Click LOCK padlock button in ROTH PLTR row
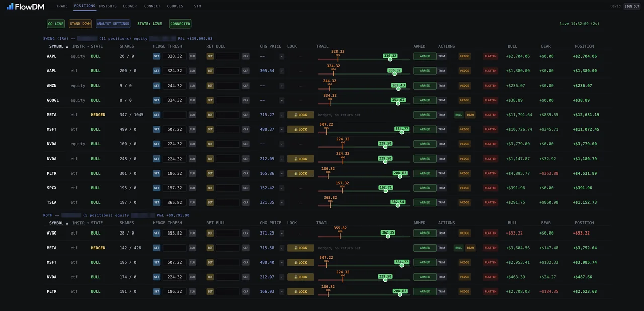This screenshot has width=644, height=311. click(300, 291)
